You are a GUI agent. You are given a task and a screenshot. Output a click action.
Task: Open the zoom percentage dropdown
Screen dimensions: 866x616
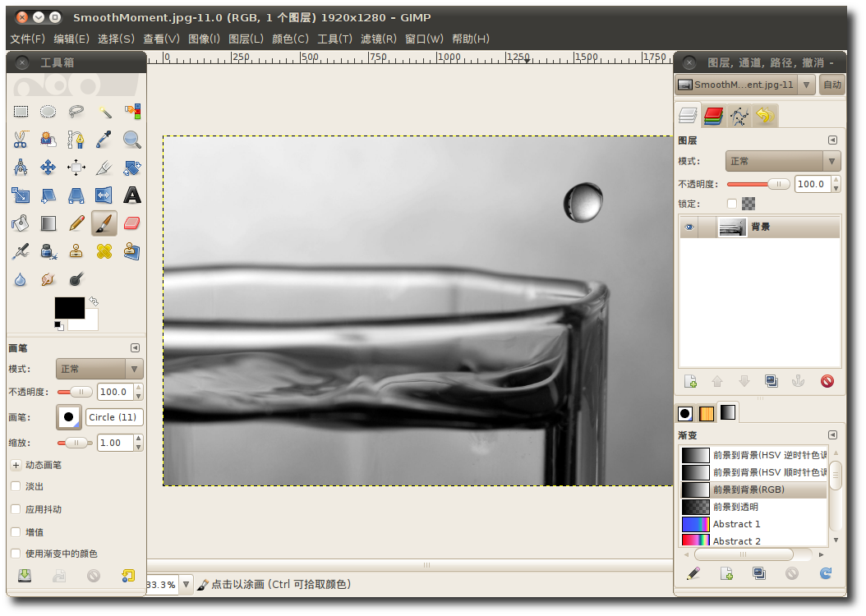tap(187, 584)
